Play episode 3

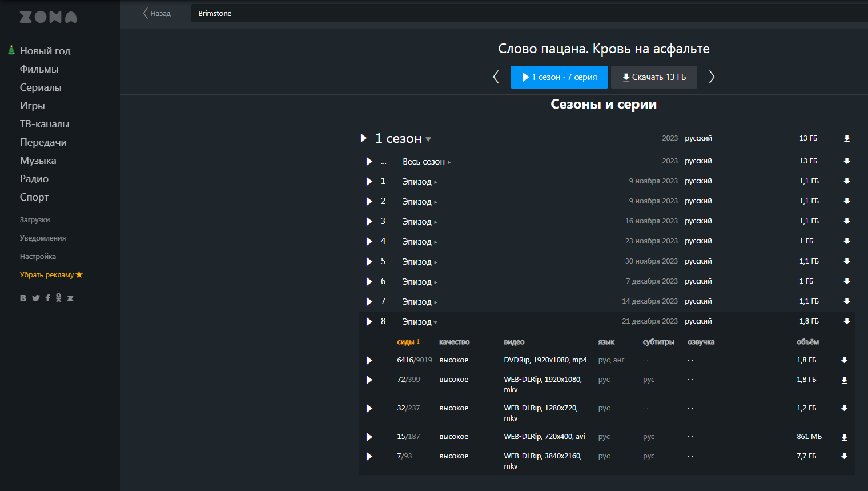(x=369, y=222)
